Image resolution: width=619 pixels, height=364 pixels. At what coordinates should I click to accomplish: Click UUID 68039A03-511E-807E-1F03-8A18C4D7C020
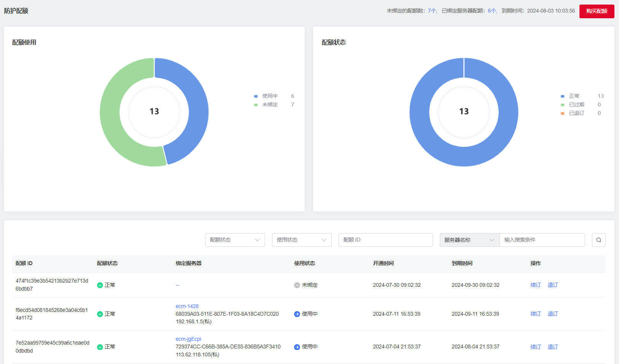[227, 314]
